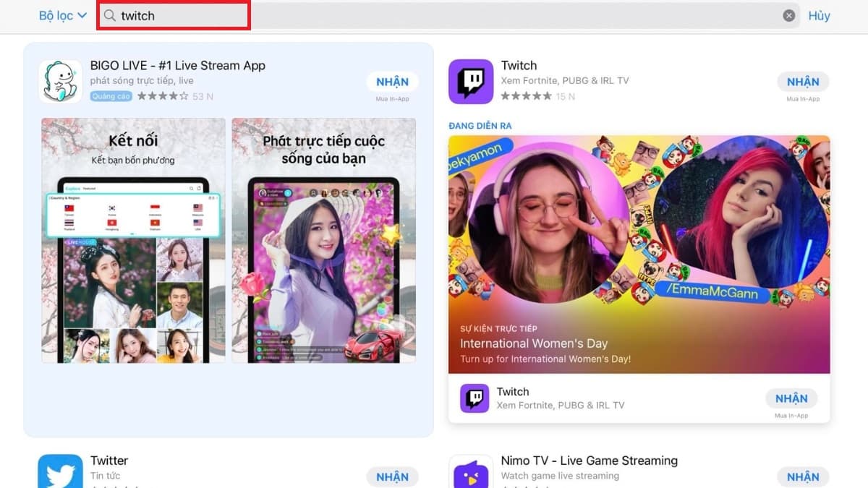Get Twitter with NHẬN button
The width and height of the screenshot is (868, 488).
[x=392, y=476]
